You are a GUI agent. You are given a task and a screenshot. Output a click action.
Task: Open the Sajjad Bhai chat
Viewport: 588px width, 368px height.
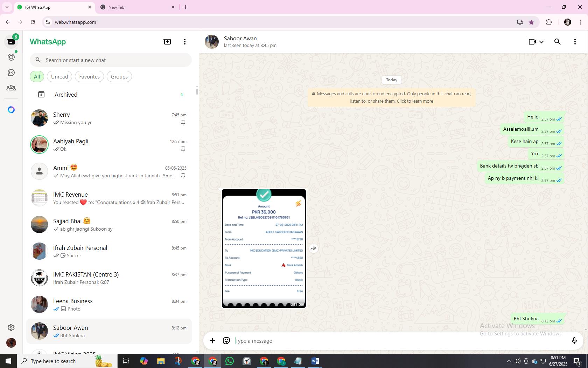coord(109,225)
